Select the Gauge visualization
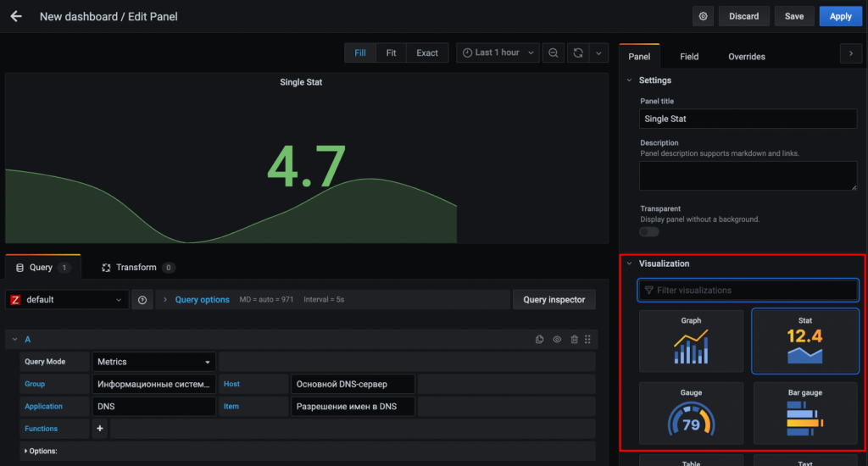 click(x=691, y=413)
